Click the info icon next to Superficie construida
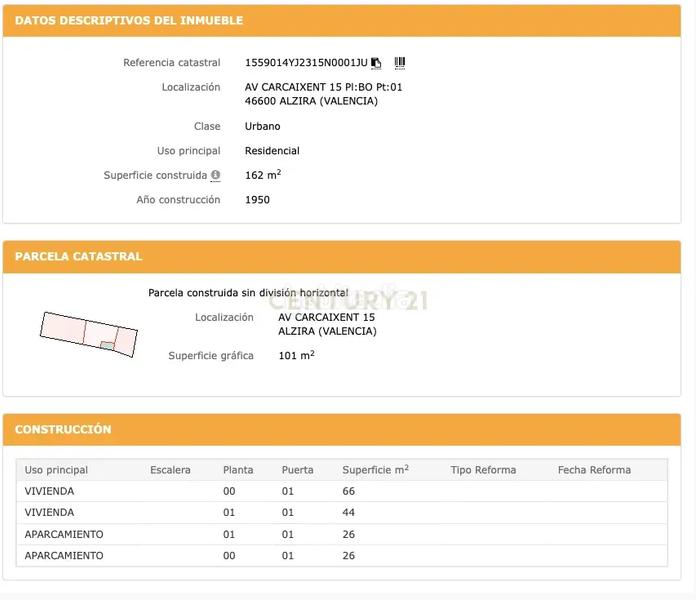 point(215,176)
